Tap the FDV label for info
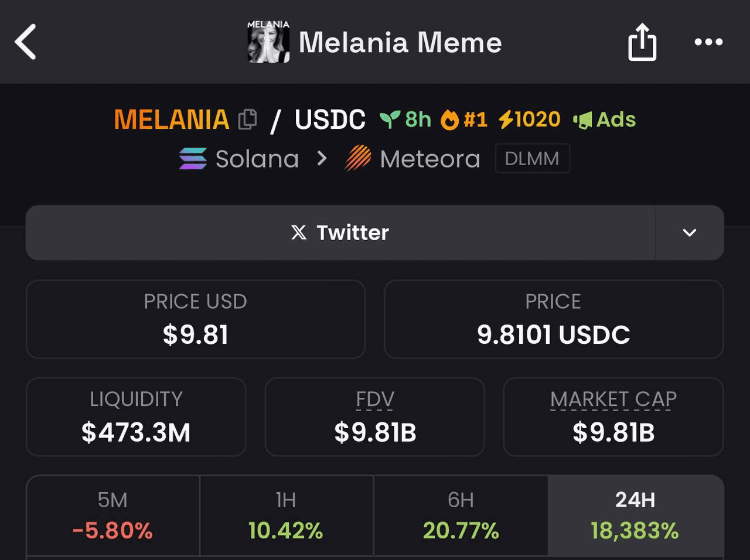This screenshot has height=560, width=750. point(375,399)
